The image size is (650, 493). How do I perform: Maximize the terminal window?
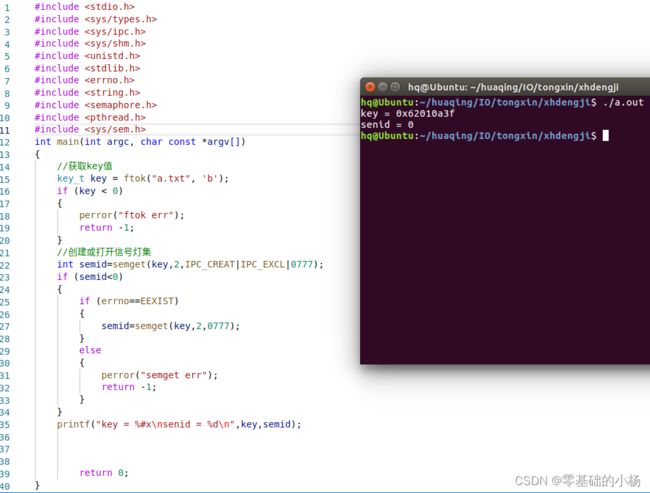pyautogui.click(x=395, y=87)
